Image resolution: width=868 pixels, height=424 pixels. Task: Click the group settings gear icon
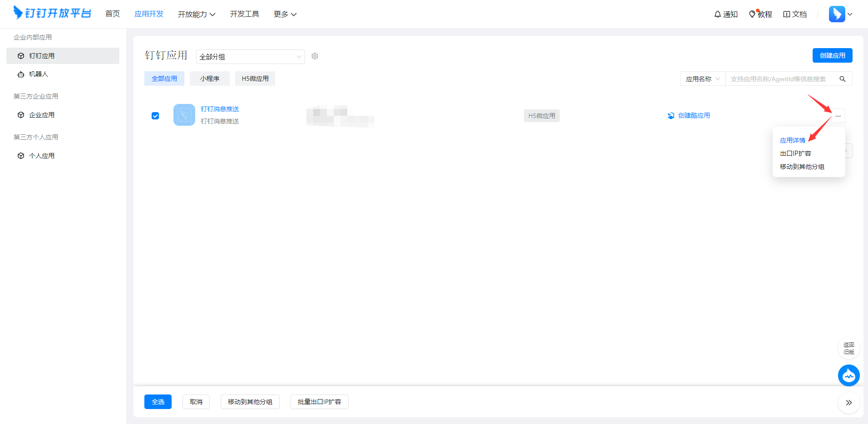[x=315, y=56]
